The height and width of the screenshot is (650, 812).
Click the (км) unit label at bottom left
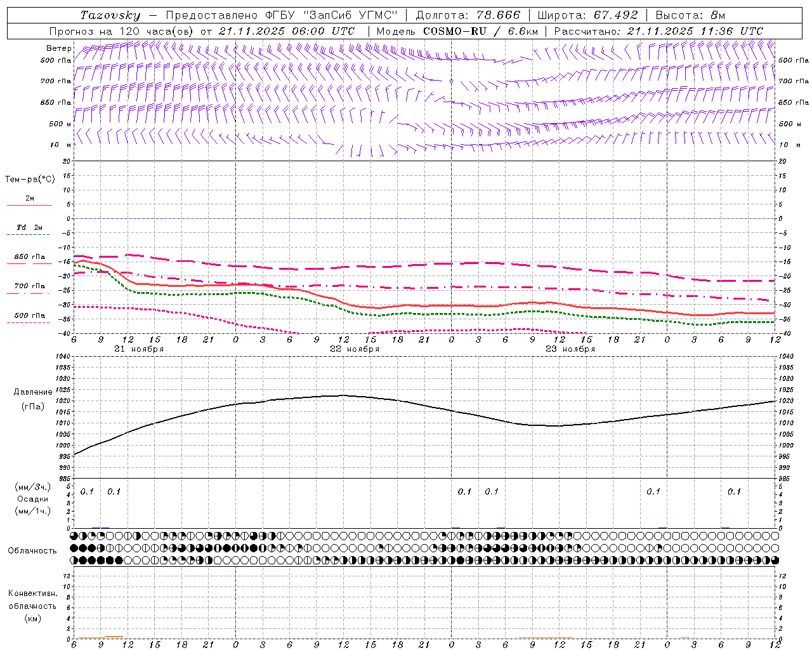[x=32, y=618]
